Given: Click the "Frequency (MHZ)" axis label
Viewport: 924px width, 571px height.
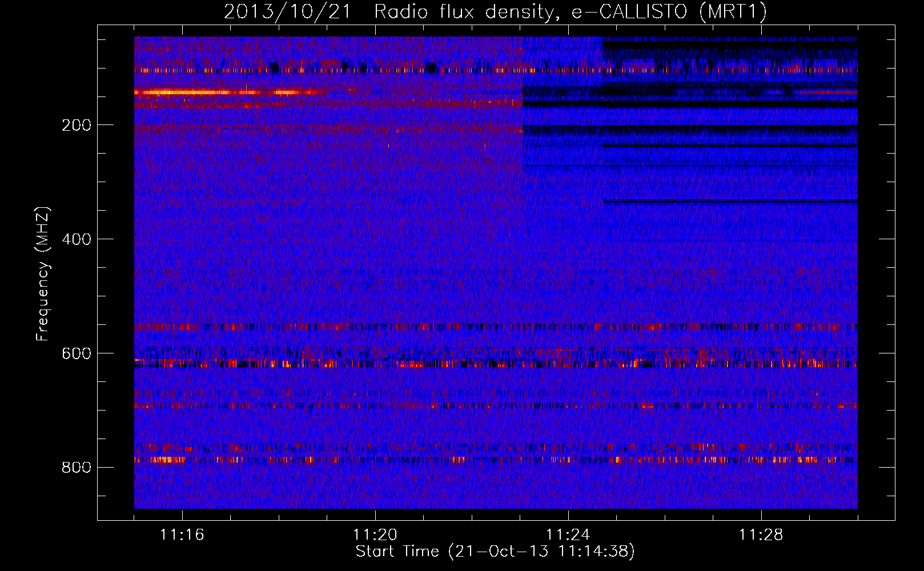Looking at the screenshot, I should (43, 274).
